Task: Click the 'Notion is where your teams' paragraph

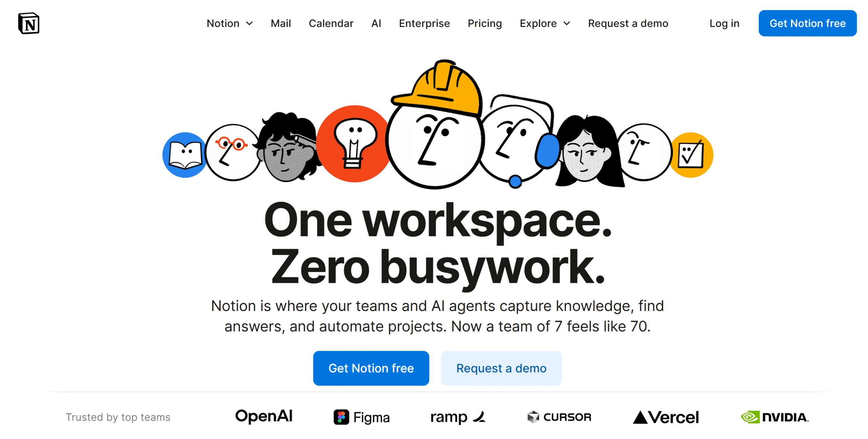Action: (x=437, y=316)
